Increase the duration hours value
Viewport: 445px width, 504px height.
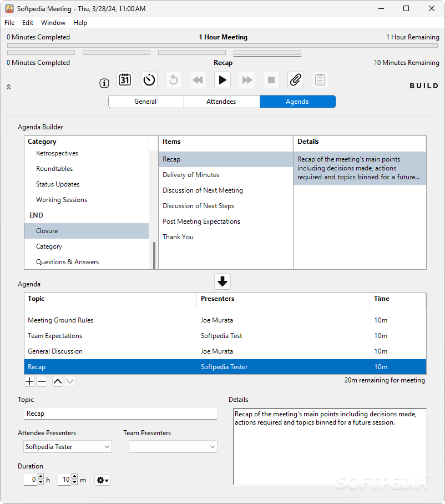[41, 477]
